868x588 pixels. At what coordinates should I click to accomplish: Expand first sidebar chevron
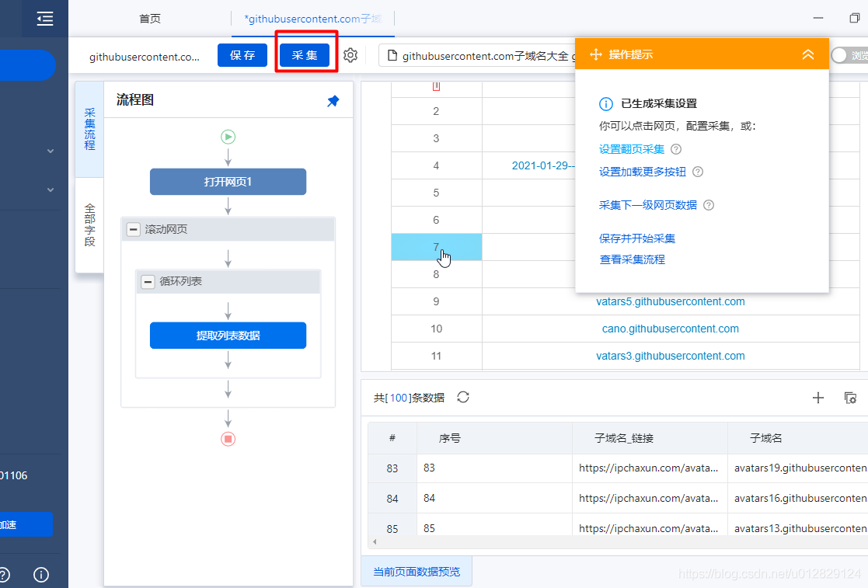[x=51, y=151]
